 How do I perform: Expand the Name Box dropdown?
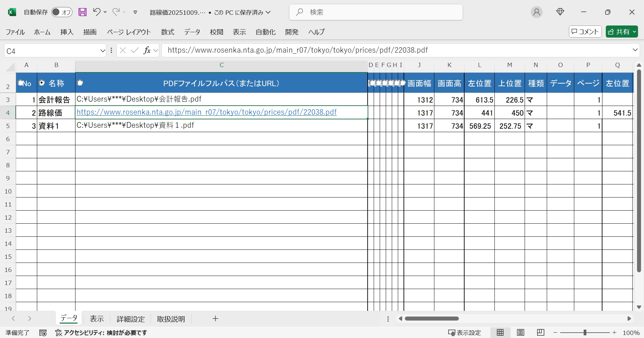103,51
